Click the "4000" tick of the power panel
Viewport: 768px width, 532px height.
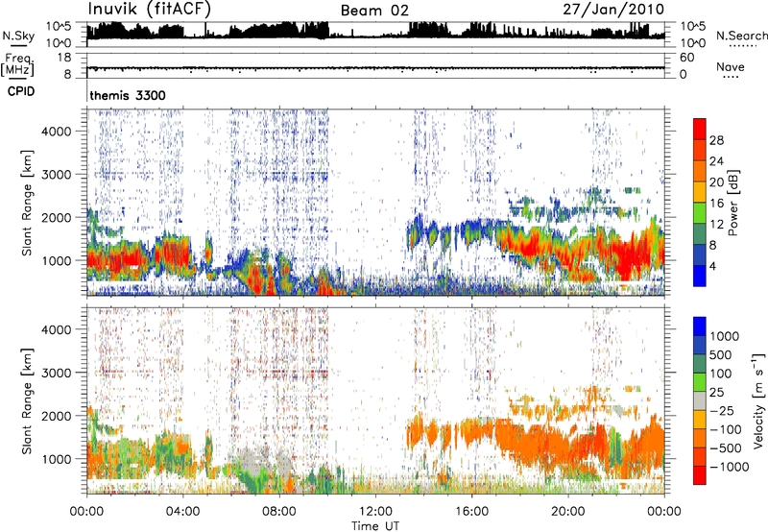[x=57, y=132]
